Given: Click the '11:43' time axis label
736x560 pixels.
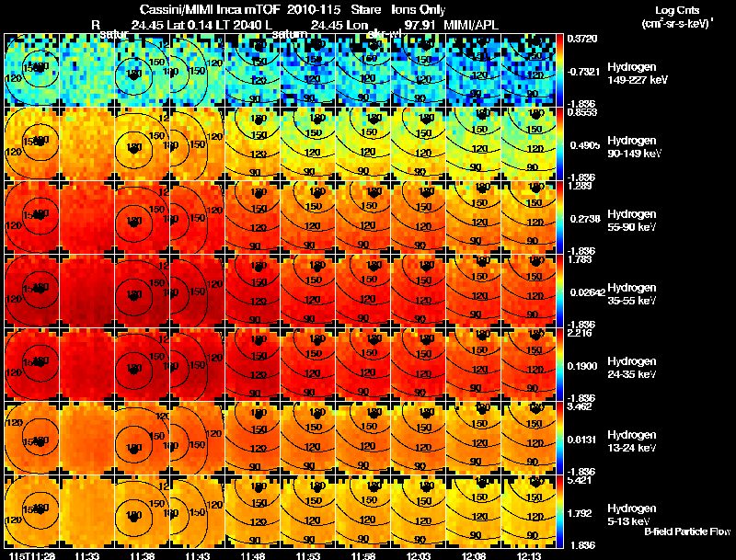Looking at the screenshot, I should point(197,555).
